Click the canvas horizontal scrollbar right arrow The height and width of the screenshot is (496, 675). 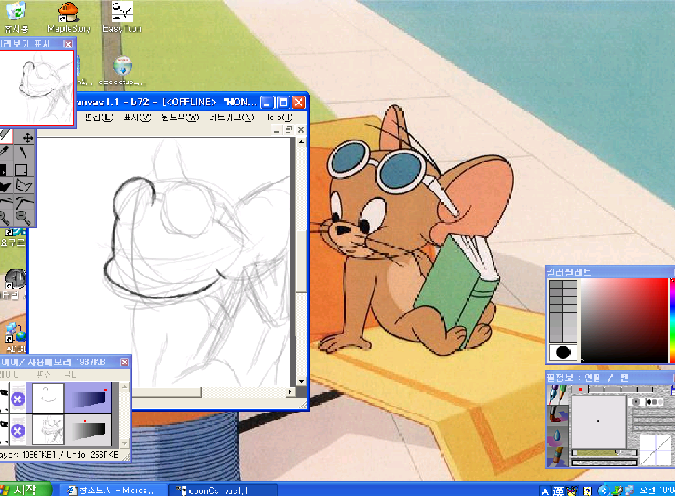click(291, 392)
